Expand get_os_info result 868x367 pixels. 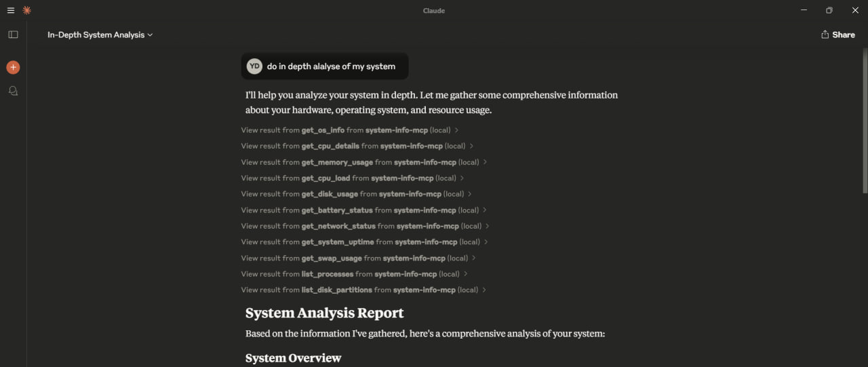(350, 130)
